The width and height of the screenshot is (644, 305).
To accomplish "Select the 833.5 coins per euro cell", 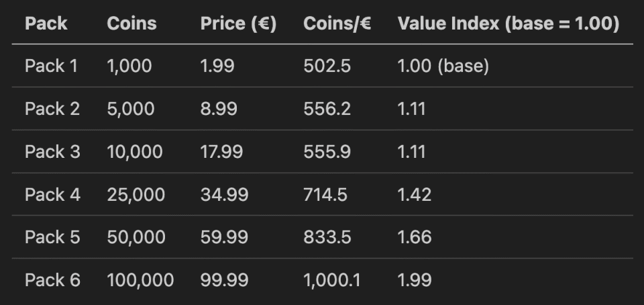I will (327, 237).
